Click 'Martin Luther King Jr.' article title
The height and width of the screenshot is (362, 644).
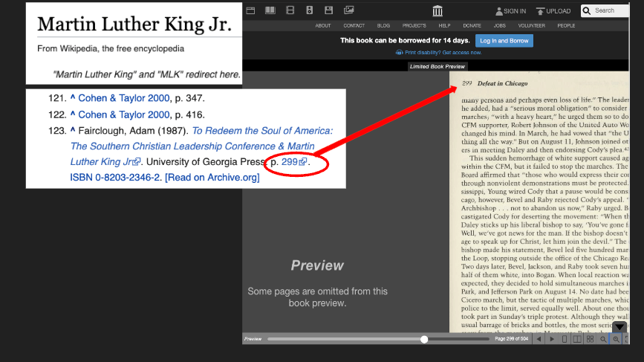134,24
